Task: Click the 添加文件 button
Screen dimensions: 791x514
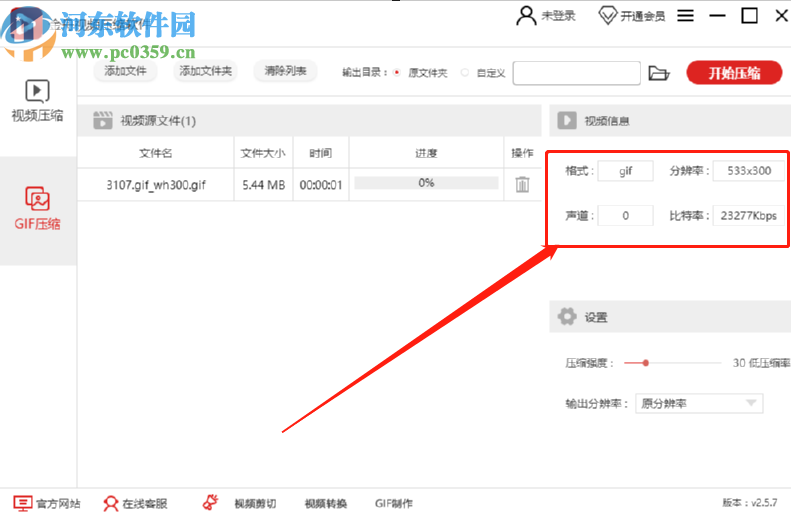Action: 125,71
